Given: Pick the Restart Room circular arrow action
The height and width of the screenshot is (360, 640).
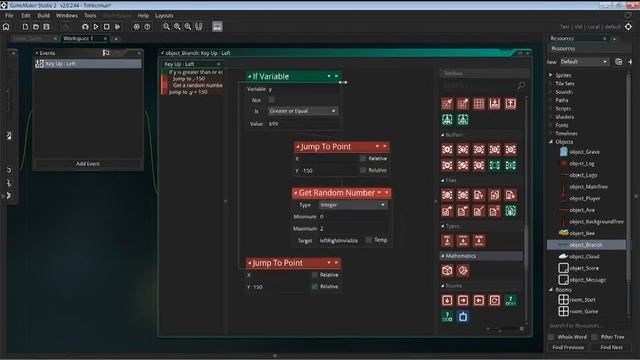Looking at the screenshot, I should coord(495,300).
